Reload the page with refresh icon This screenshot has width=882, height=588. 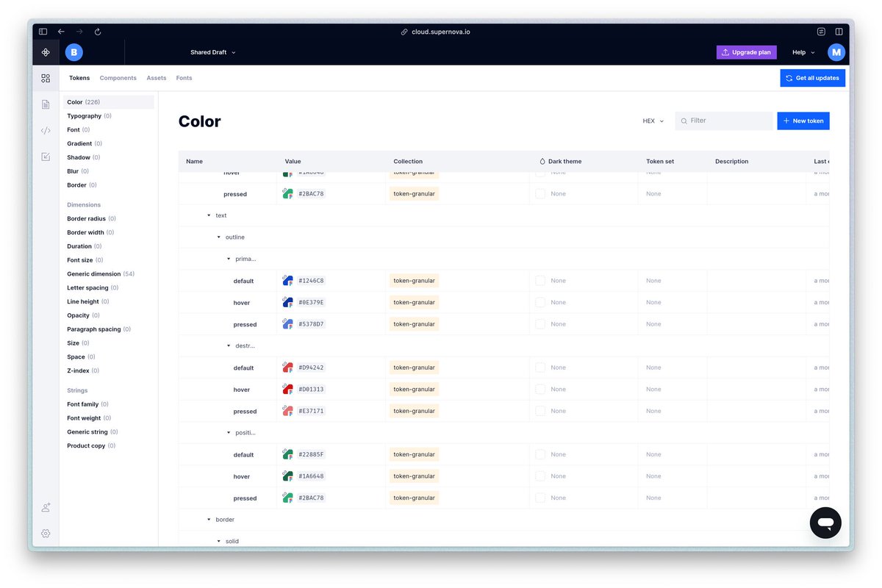click(98, 32)
